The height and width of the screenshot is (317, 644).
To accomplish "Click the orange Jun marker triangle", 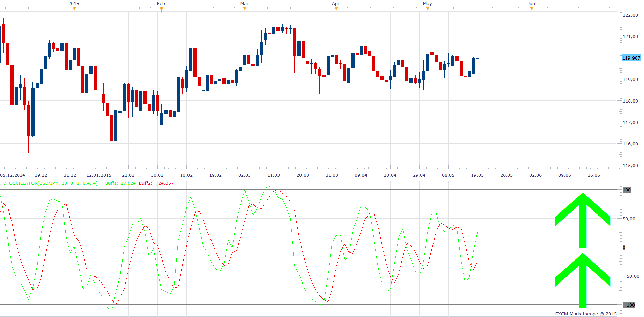I will tap(532, 9).
